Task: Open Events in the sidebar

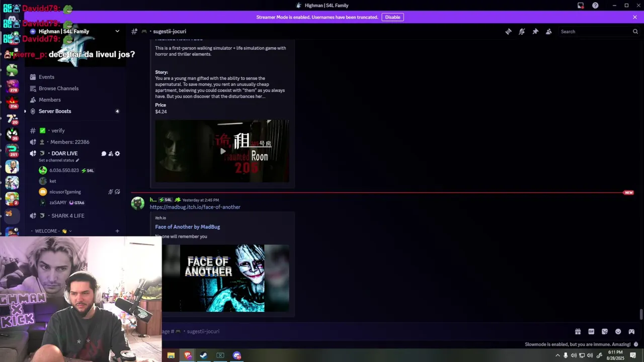Action: 46,77
